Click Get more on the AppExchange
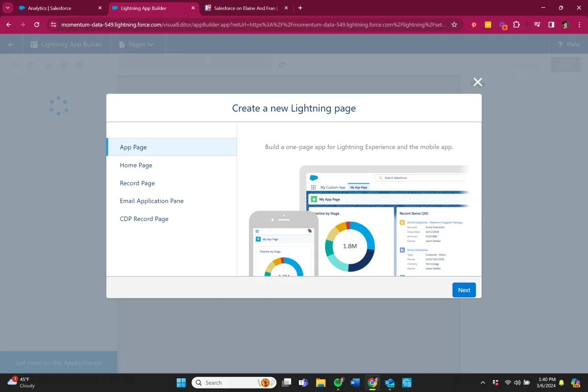This screenshot has width=588, height=392. (x=58, y=363)
